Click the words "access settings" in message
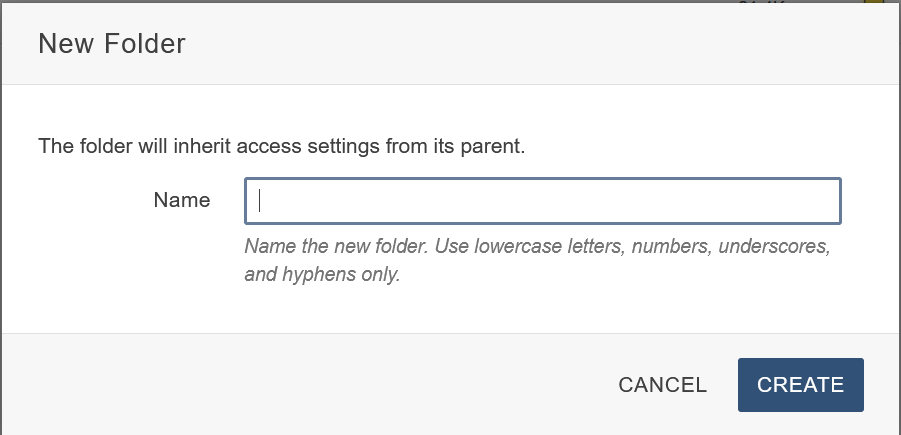901x435 pixels. click(312, 146)
